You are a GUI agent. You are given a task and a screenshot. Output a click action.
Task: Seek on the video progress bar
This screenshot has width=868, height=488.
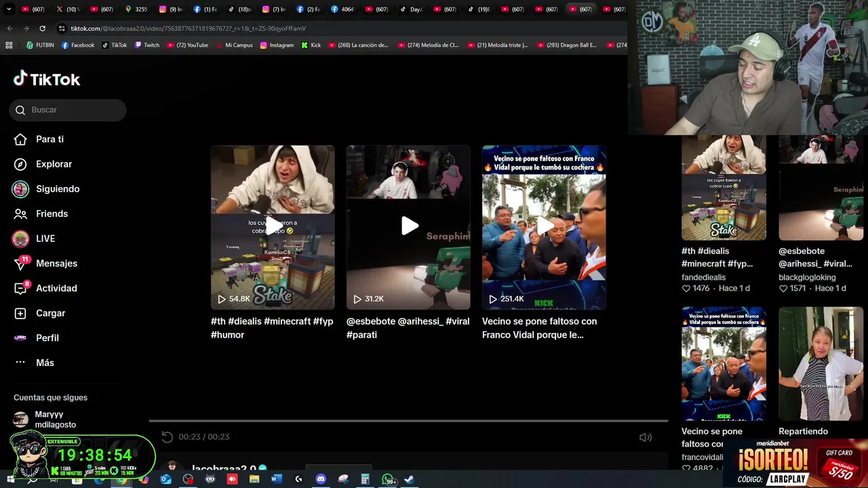pyautogui.click(x=408, y=421)
